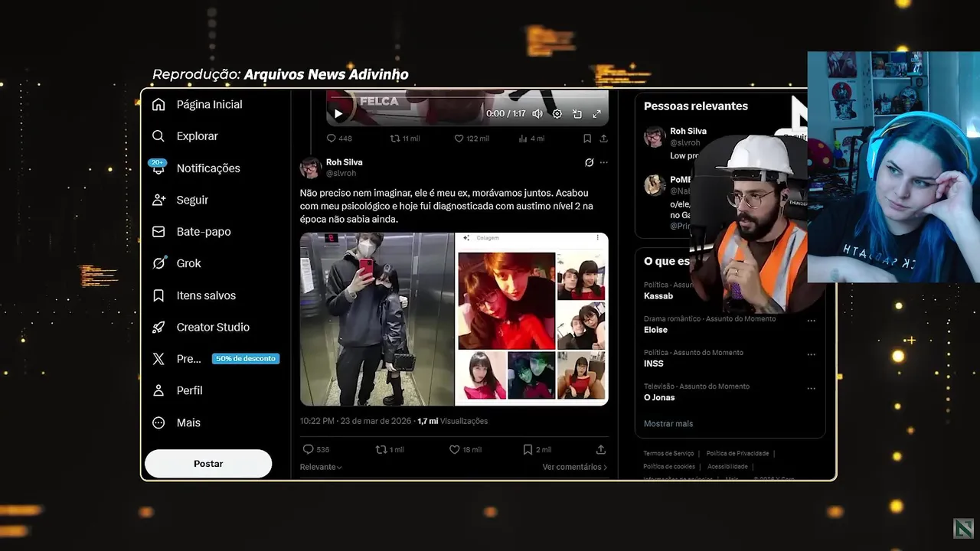The width and height of the screenshot is (980, 551).
Task: Click Ver comentários
Action: tap(575, 467)
